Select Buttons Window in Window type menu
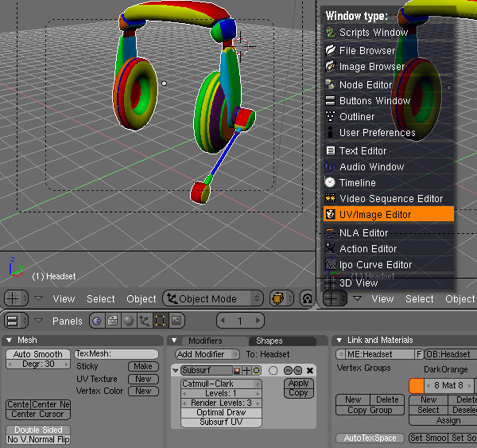The image size is (477, 448). 389,100
